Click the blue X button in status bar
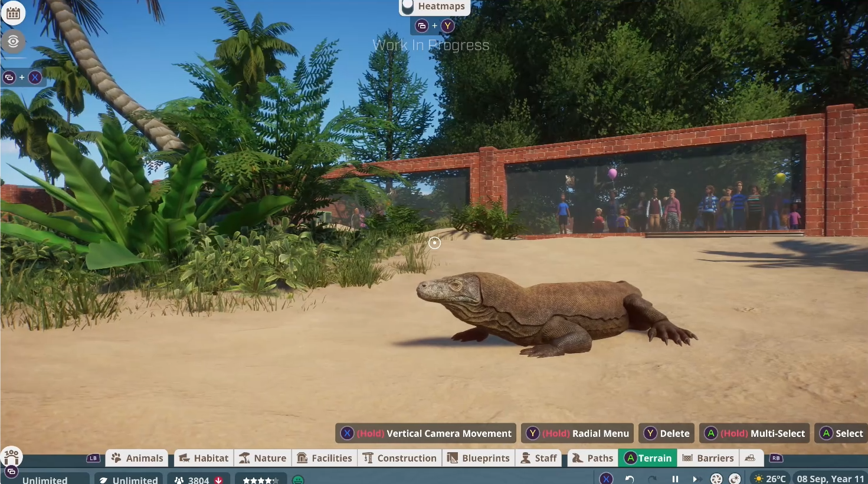 [x=606, y=479]
